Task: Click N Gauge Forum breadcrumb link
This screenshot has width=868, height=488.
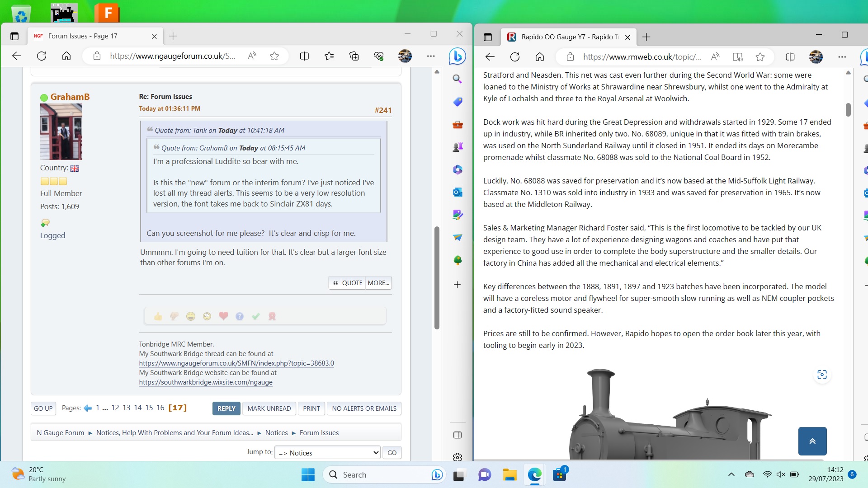Action: tap(60, 433)
